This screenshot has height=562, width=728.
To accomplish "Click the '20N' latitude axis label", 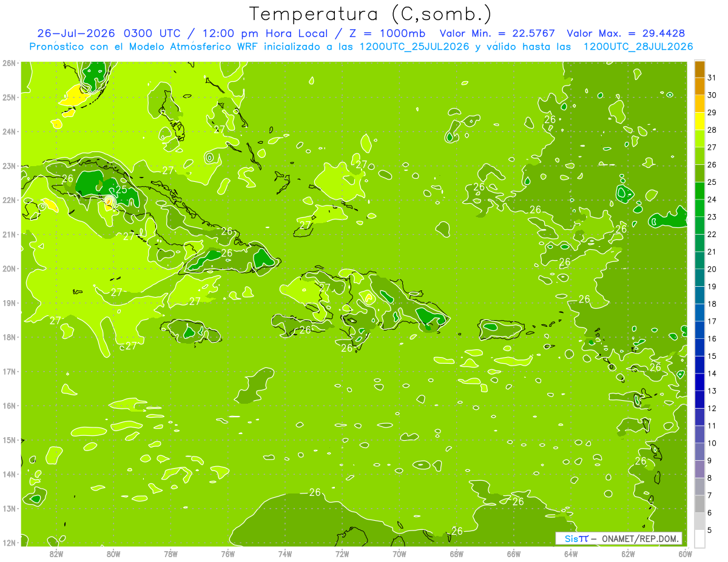I will (8, 269).
